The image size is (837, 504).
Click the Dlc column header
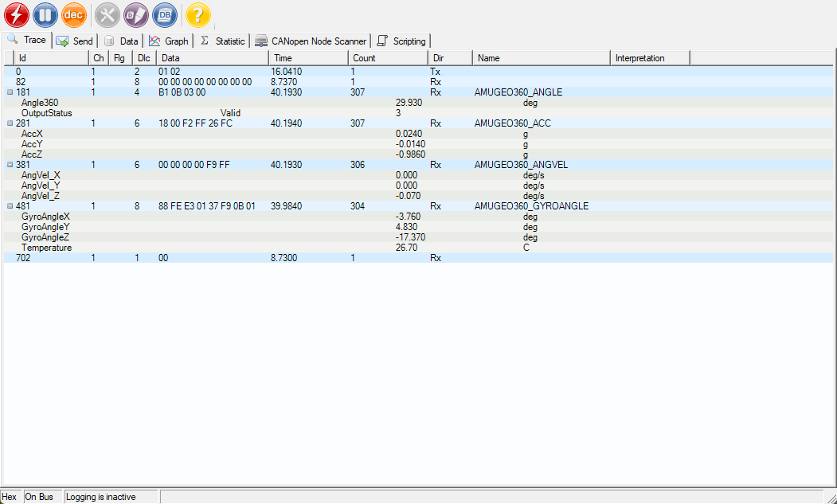pos(144,58)
